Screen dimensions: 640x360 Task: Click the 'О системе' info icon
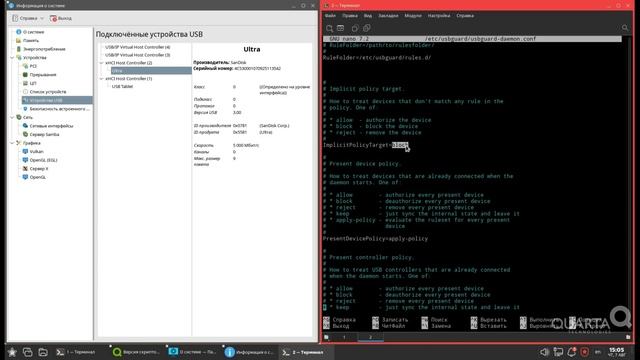[x=18, y=32]
